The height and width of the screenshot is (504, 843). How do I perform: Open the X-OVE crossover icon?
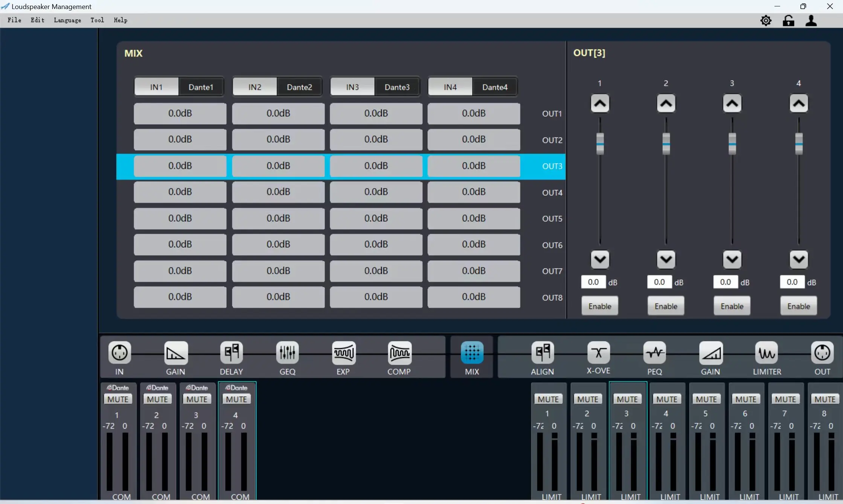(x=599, y=353)
